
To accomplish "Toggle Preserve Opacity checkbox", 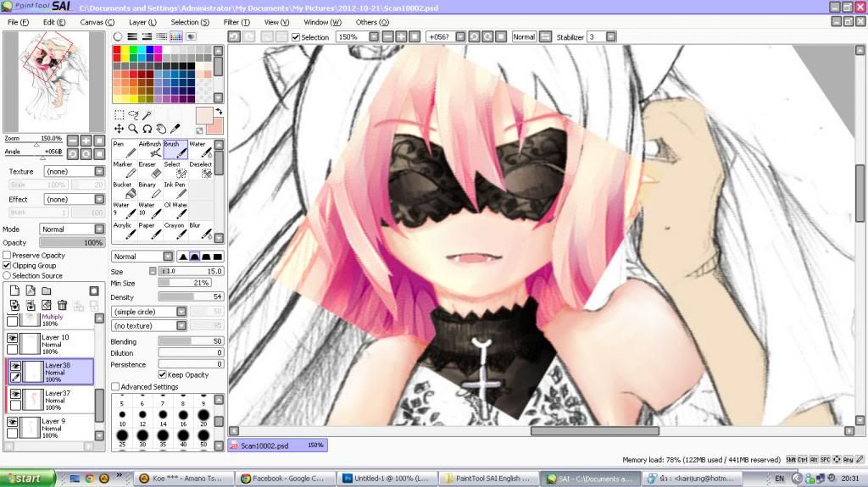I will pos(7,255).
